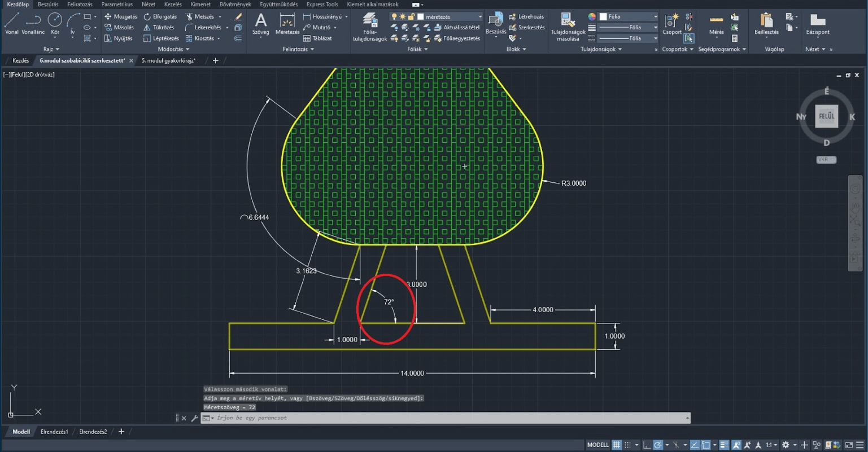Click the Csoport group tool

(x=671, y=24)
